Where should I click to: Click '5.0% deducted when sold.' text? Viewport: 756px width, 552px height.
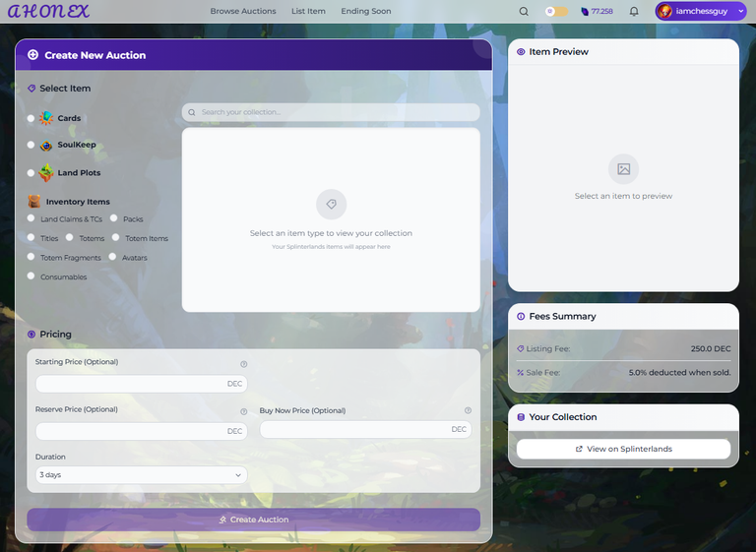pyautogui.click(x=680, y=372)
